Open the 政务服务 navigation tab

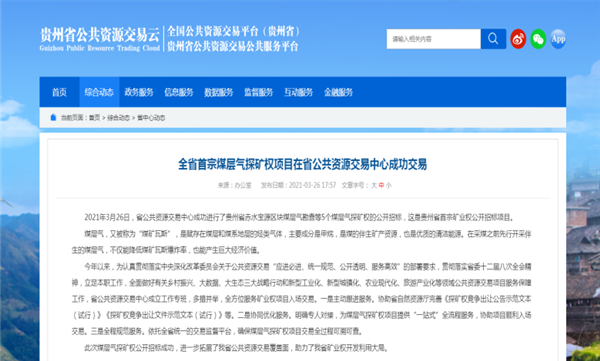(x=139, y=92)
